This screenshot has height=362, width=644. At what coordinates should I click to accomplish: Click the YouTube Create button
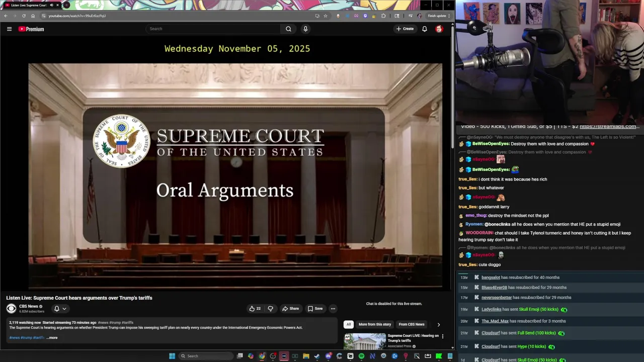coord(405,29)
